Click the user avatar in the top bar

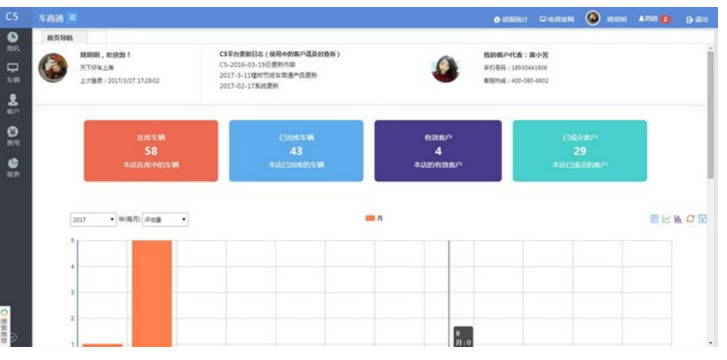[593, 18]
